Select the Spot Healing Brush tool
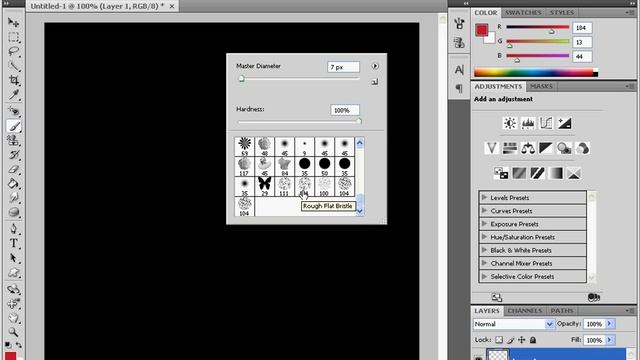Screen dimensions: 640x360 click(13, 111)
